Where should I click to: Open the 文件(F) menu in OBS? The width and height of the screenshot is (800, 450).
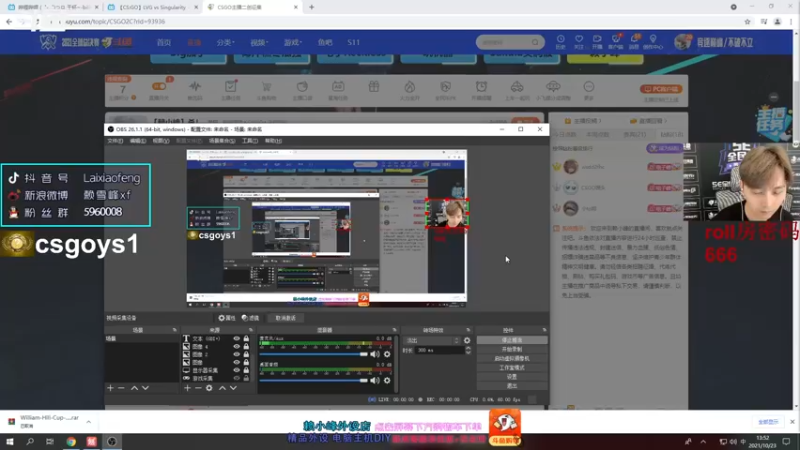pos(115,141)
